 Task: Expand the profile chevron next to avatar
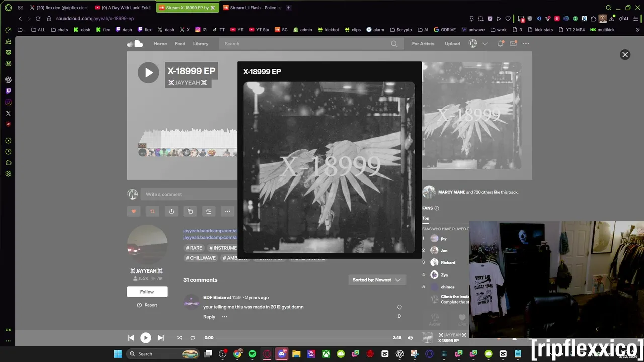[485, 44]
